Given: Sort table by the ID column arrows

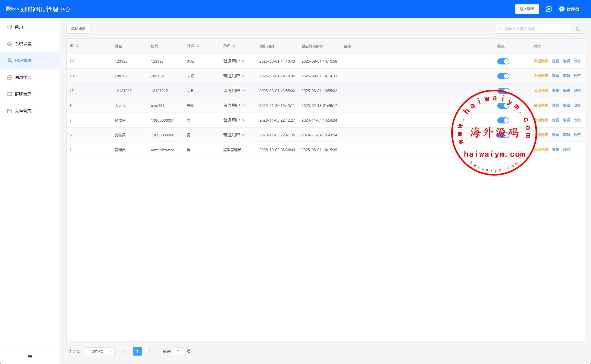Looking at the screenshot, I should point(77,46).
